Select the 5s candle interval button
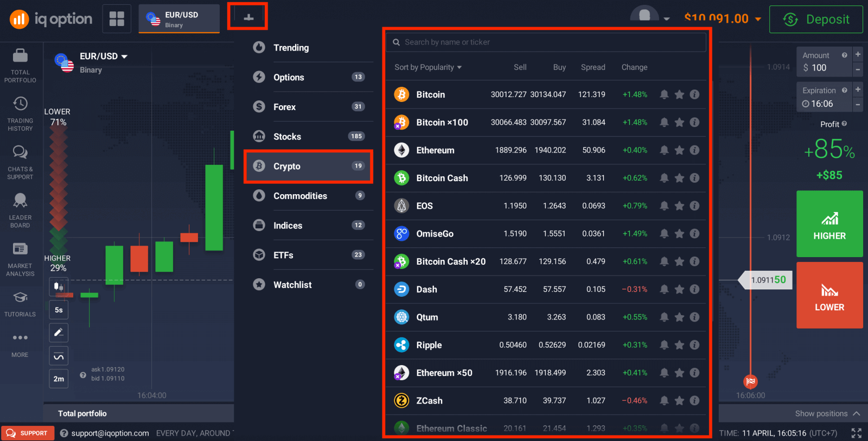Screen dimensions: 868x441 [x=59, y=310]
